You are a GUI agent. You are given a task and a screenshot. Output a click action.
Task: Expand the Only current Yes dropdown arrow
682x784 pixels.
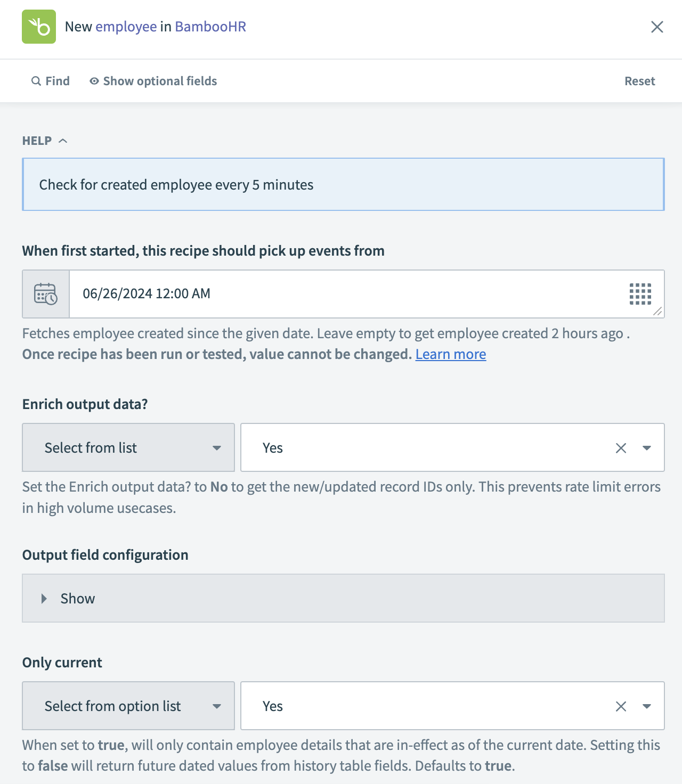point(647,706)
